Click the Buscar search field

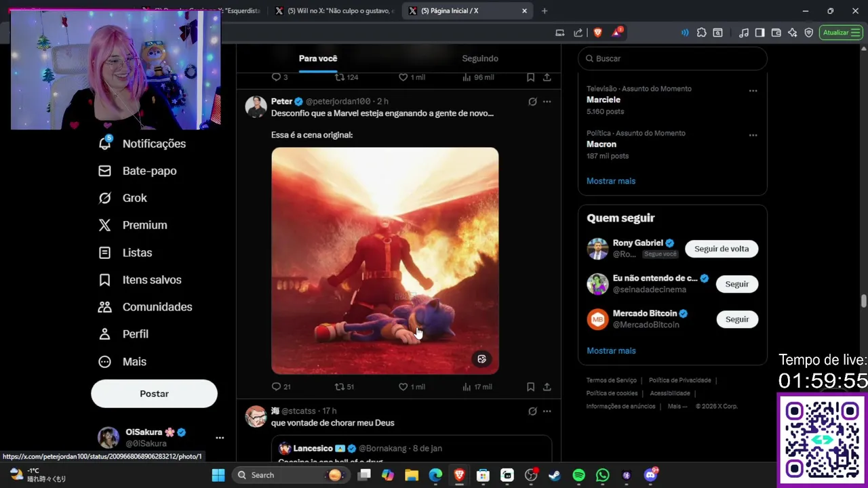673,58
